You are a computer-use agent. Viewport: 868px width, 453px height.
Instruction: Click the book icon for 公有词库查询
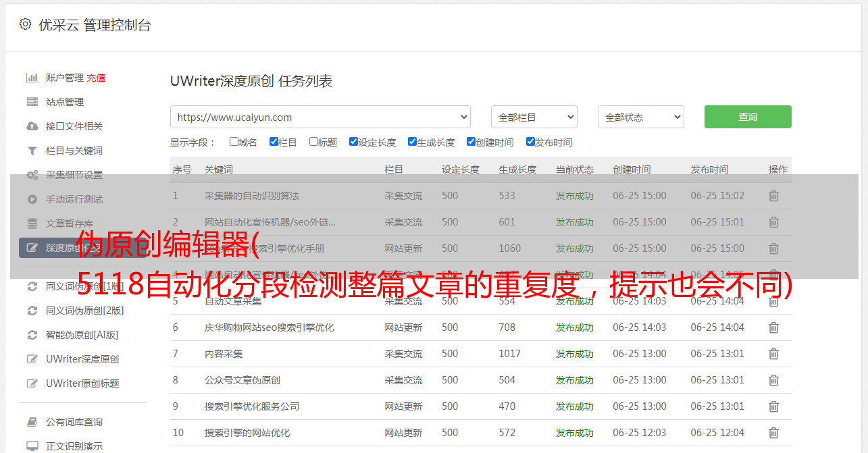pos(32,422)
